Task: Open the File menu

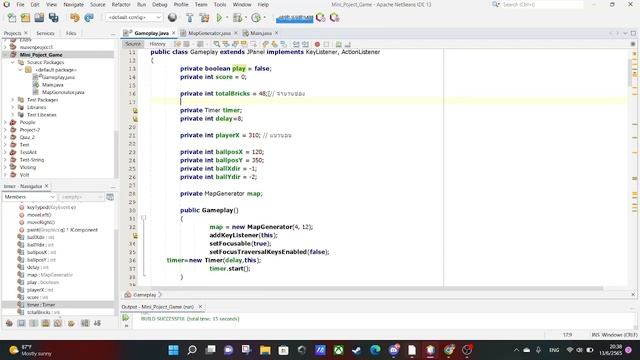Action: click(20, 4)
